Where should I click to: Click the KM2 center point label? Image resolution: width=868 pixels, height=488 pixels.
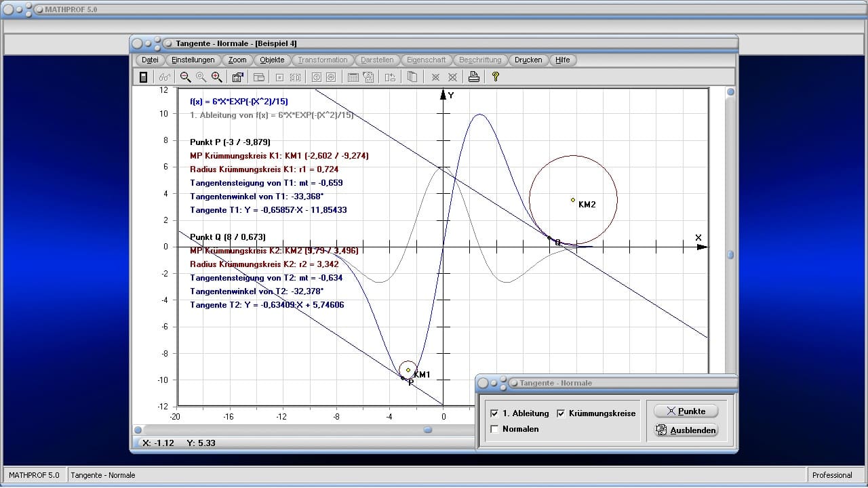coord(587,205)
